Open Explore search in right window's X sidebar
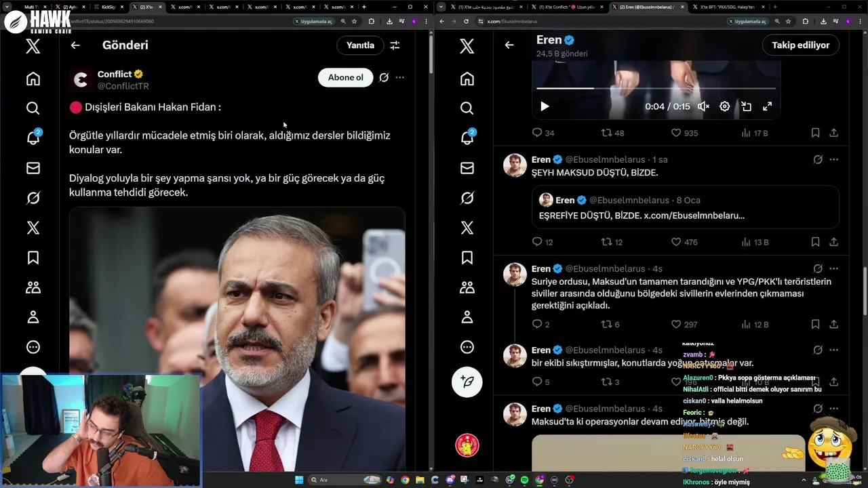This screenshot has height=488, width=868. 467,108
